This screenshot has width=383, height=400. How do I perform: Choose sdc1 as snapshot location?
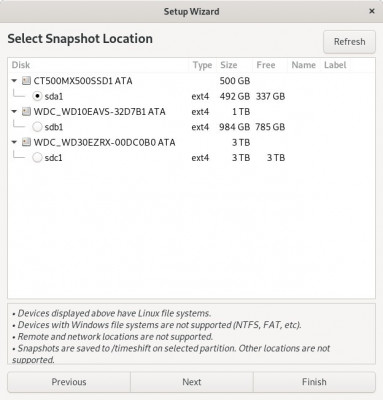click(37, 158)
